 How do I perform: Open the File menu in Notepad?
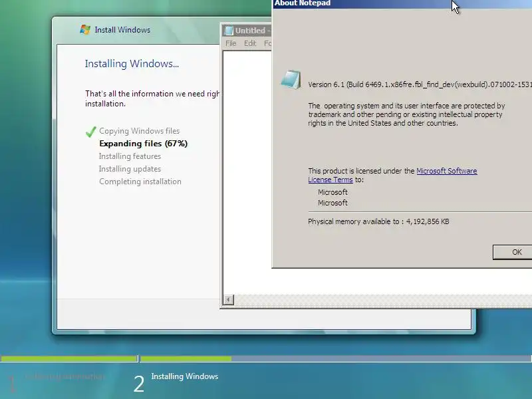pyautogui.click(x=231, y=43)
